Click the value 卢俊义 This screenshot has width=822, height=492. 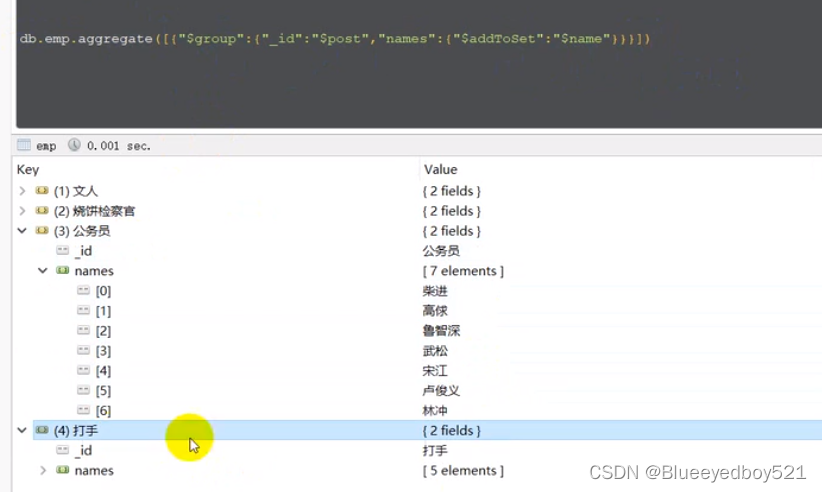[x=441, y=390]
